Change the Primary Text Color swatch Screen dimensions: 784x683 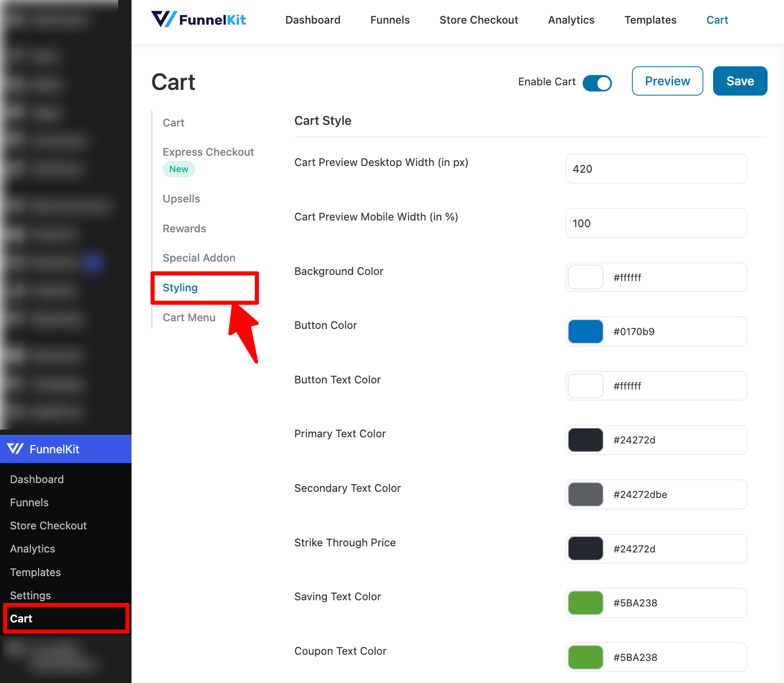tap(585, 440)
